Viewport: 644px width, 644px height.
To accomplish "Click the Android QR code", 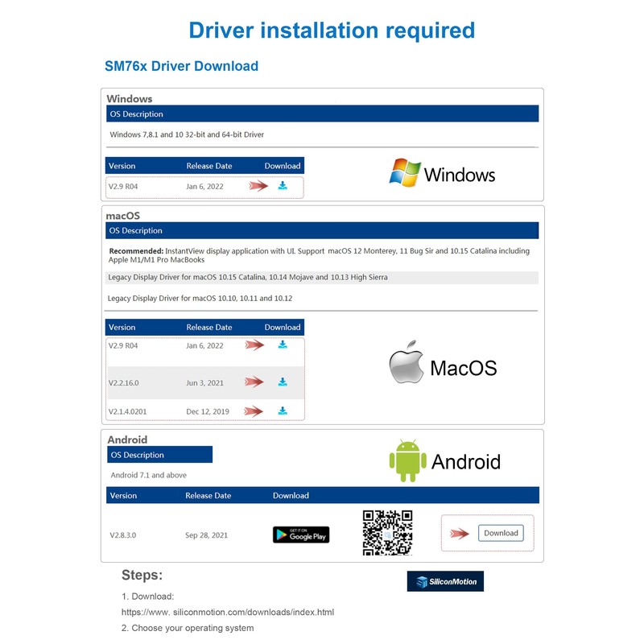I will [x=387, y=532].
